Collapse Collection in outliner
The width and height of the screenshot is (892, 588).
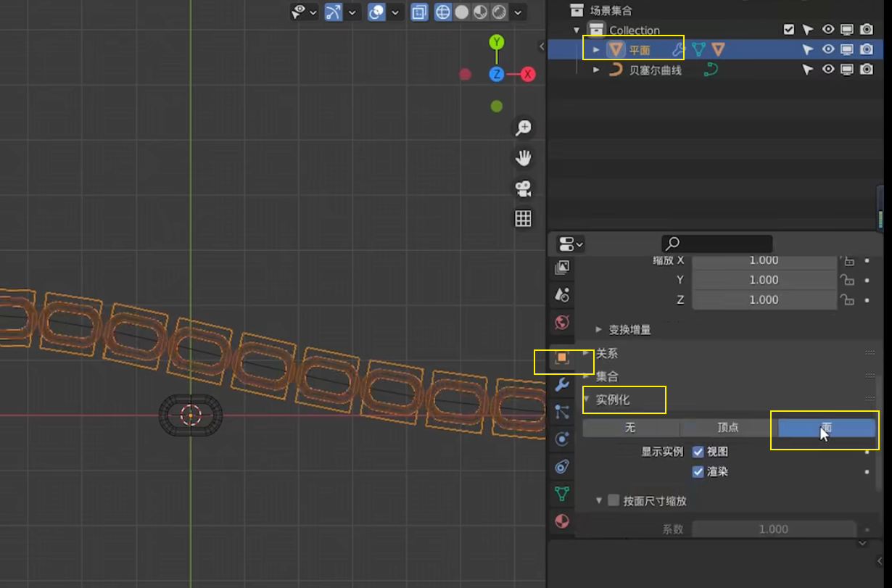[577, 30]
